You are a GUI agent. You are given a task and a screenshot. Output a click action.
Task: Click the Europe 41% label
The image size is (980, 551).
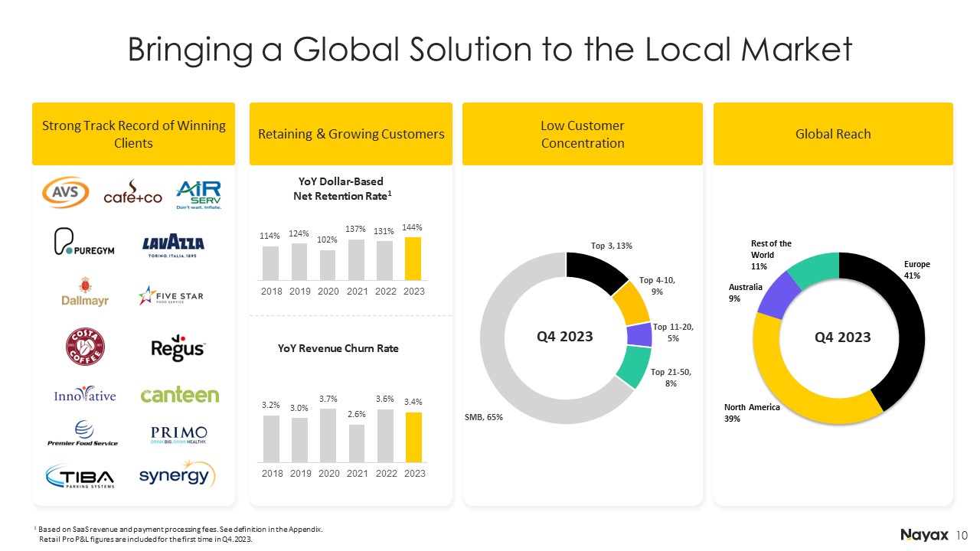[917, 269]
